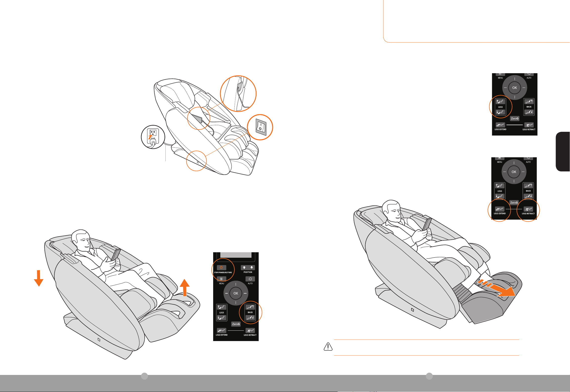Click the circled LEGS lower button, top-right remote
Viewport: 570px width, 392px height.
(500, 112)
